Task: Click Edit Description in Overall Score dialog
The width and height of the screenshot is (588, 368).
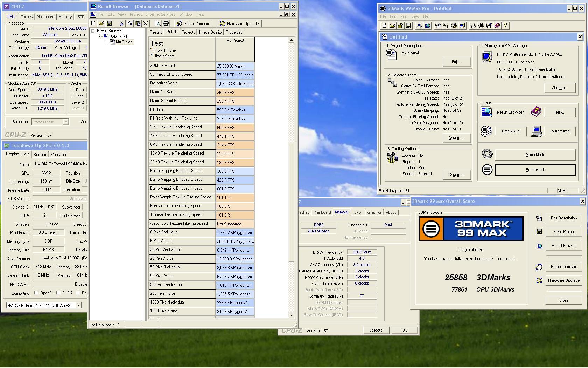Action: 564,218
